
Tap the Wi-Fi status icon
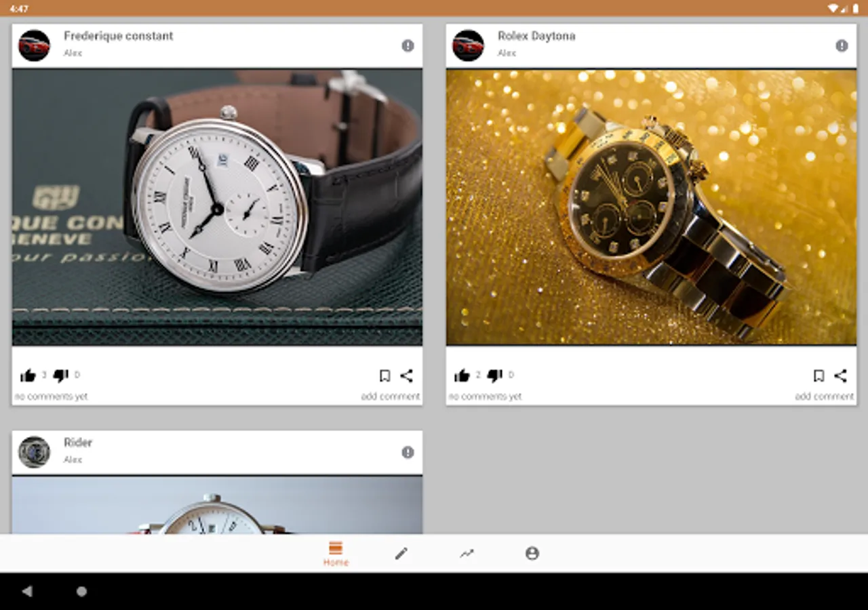[x=833, y=8]
